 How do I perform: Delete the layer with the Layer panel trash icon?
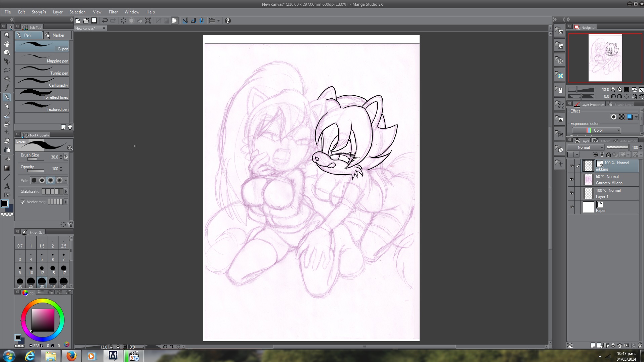click(x=640, y=345)
